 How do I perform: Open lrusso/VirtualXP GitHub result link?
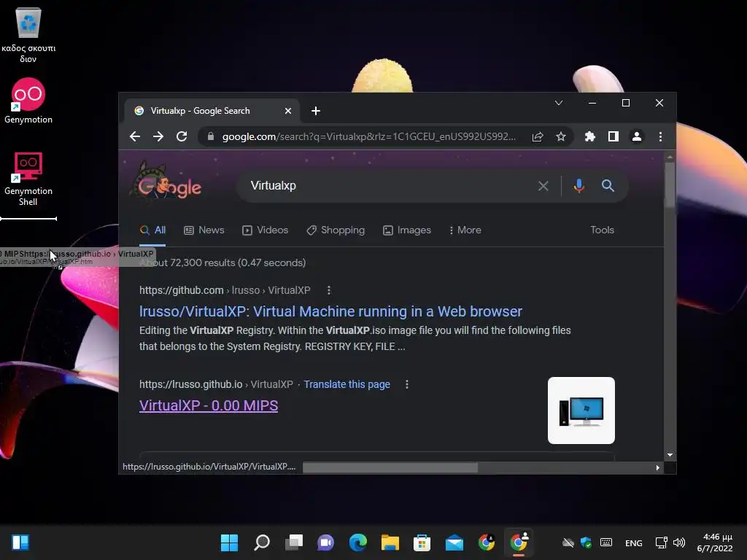click(330, 311)
